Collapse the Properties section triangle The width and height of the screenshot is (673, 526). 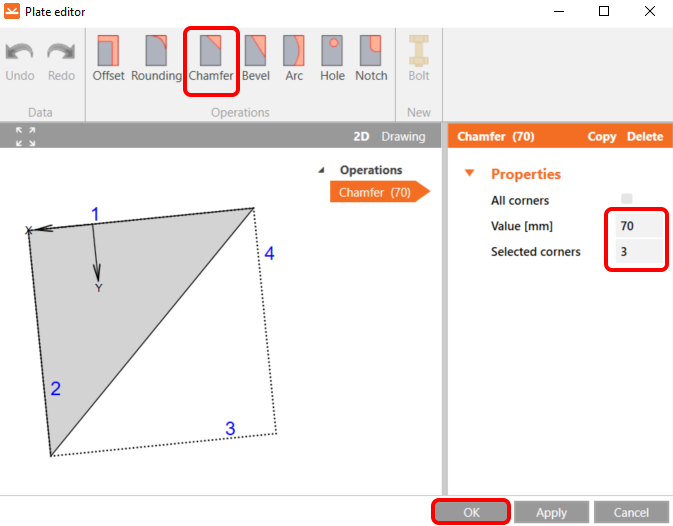click(470, 173)
